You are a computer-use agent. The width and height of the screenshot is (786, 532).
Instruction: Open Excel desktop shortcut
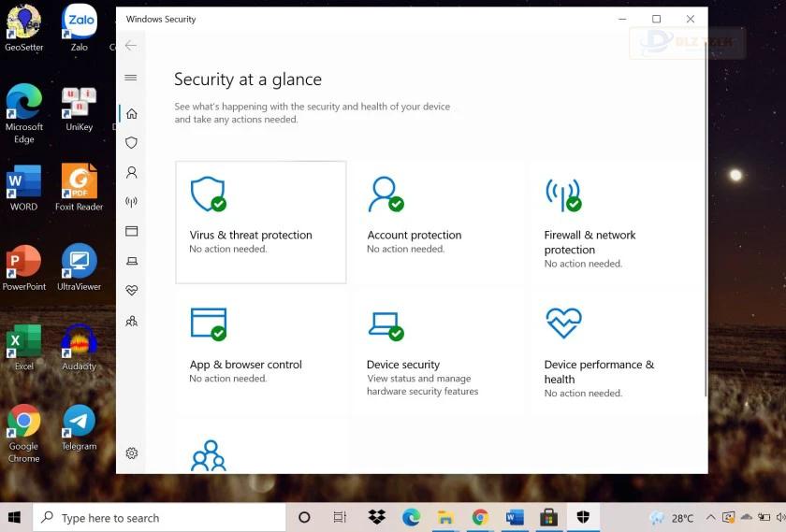tap(23, 347)
